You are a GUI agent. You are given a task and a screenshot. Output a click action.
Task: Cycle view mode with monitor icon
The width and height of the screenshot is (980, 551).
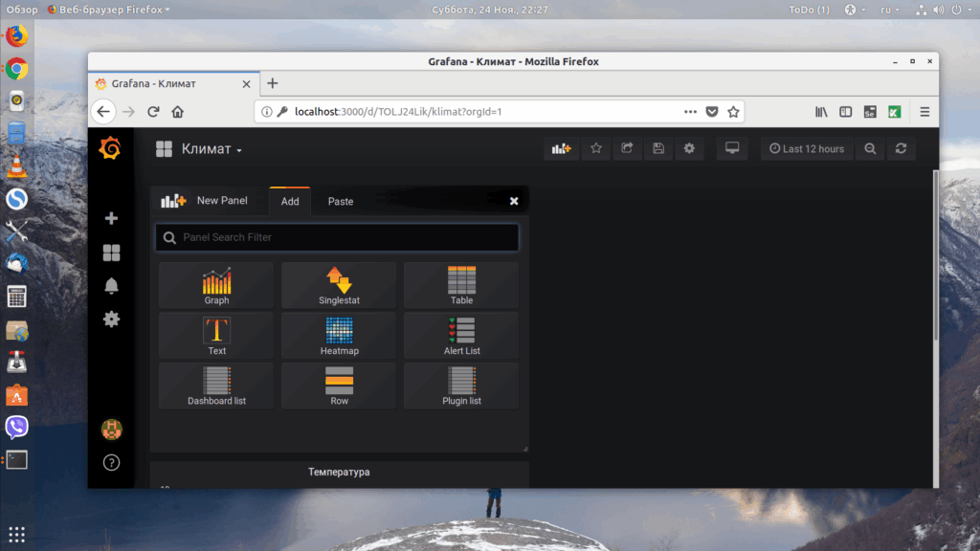(x=732, y=148)
